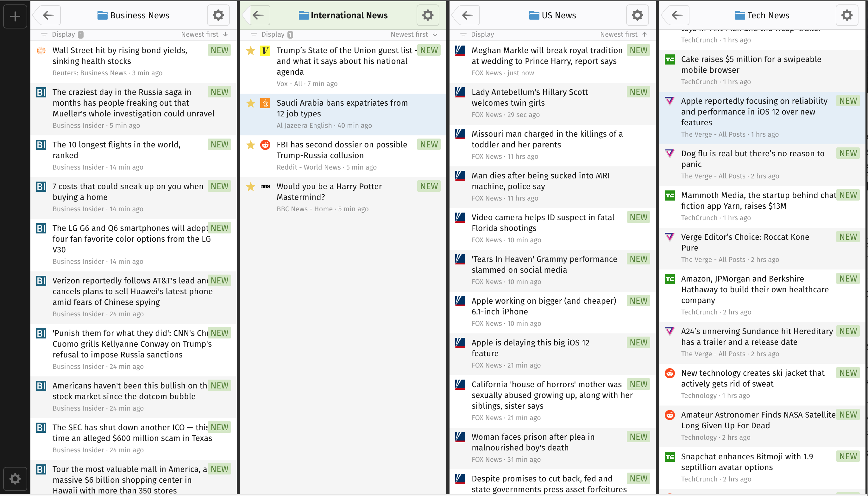Open Missouri man charged in killings article
Screen dimensions: 868x496
[553, 146]
